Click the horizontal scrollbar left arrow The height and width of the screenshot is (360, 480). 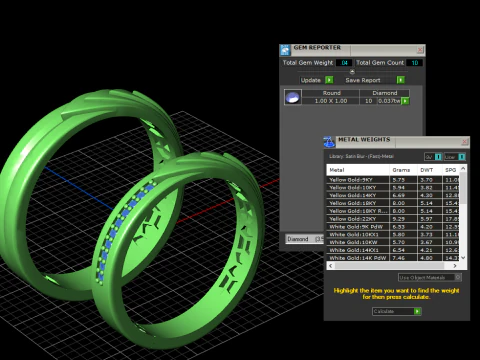point(331,266)
